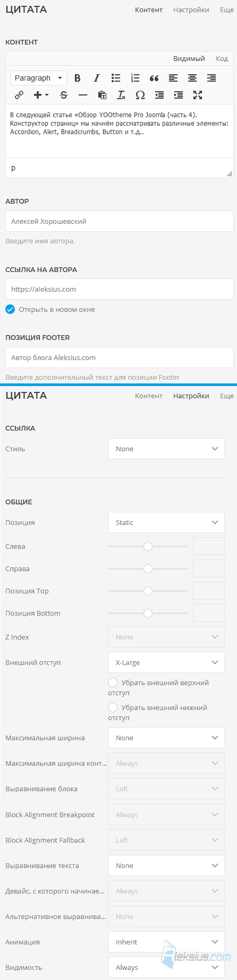Click the Позиция Footer text field
Image resolution: width=237 pixels, height=980 pixels.
120,357
